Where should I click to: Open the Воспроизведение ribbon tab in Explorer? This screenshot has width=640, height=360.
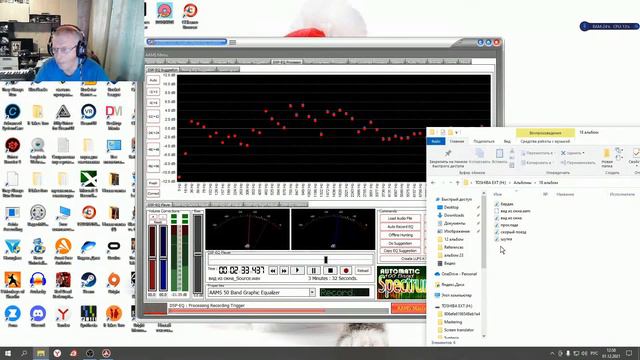545,133
